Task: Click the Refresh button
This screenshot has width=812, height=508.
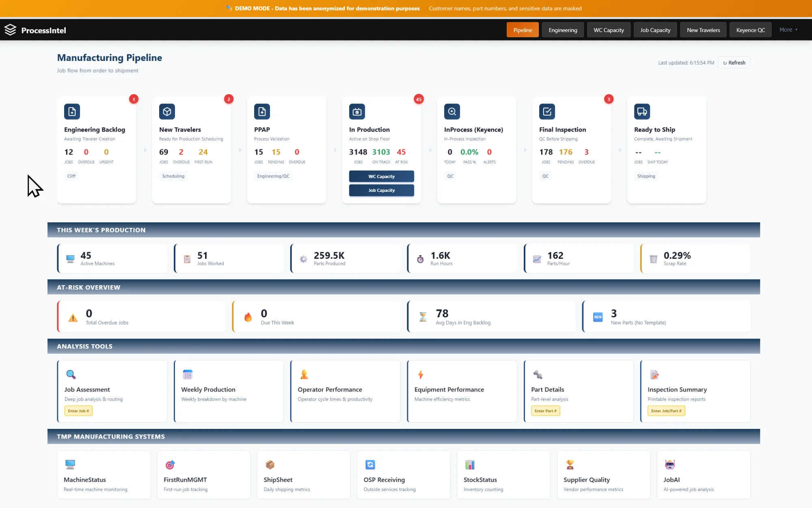Action: click(734, 62)
